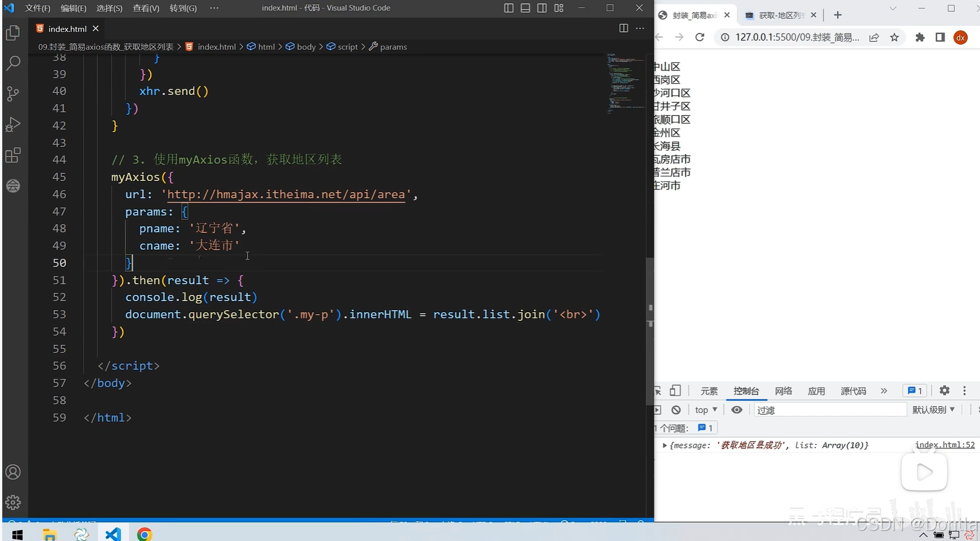Open a new Chrome tab
The image size is (980, 541).
point(838,15)
